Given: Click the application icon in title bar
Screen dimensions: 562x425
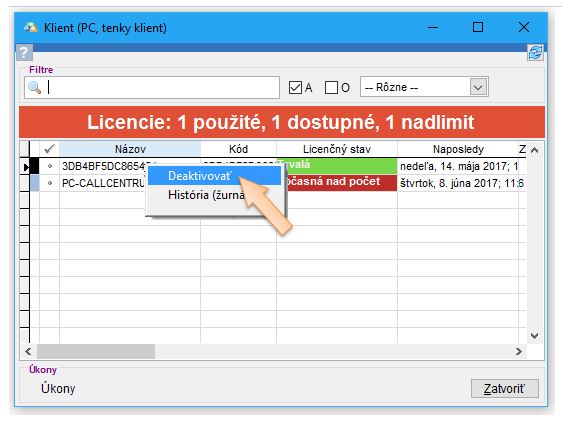Looking at the screenshot, I should 31,27.
